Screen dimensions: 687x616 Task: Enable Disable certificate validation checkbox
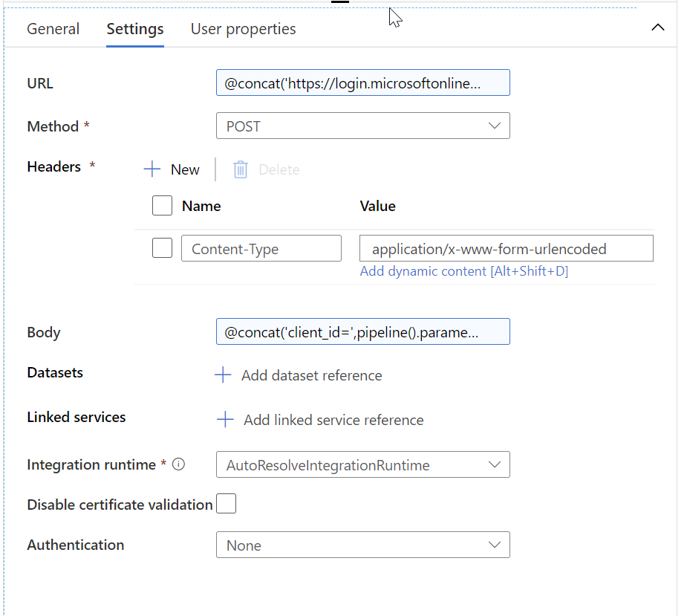[x=226, y=503]
